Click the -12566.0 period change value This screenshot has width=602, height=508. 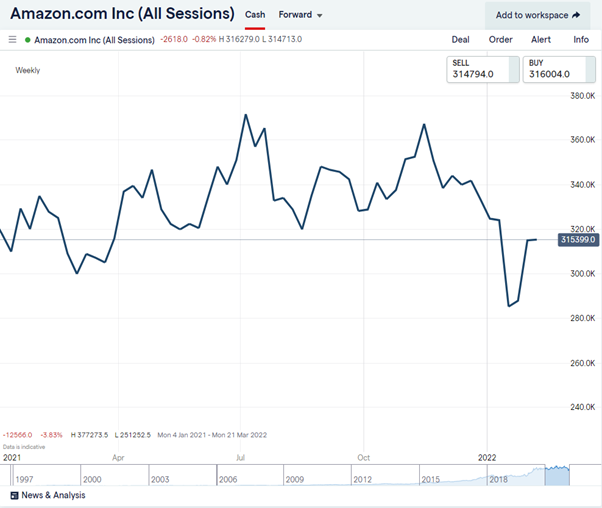tap(18, 435)
